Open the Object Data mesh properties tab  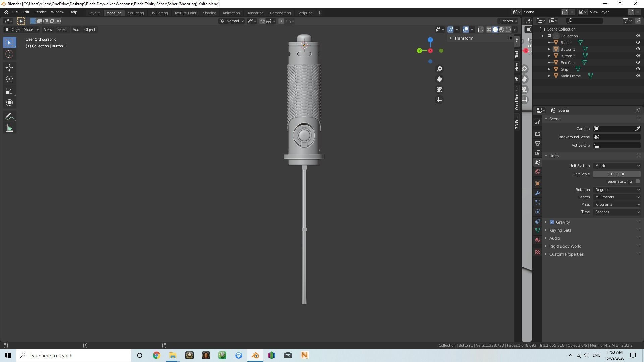tap(538, 231)
